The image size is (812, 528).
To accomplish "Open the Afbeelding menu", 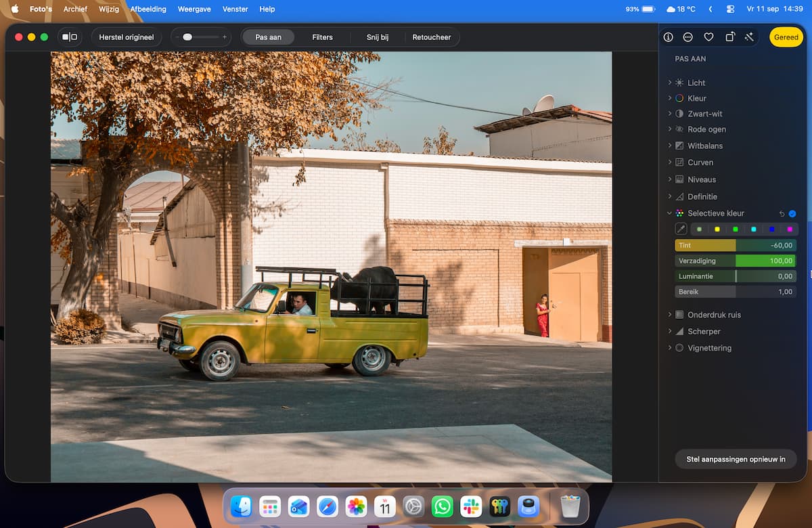I will [148, 9].
